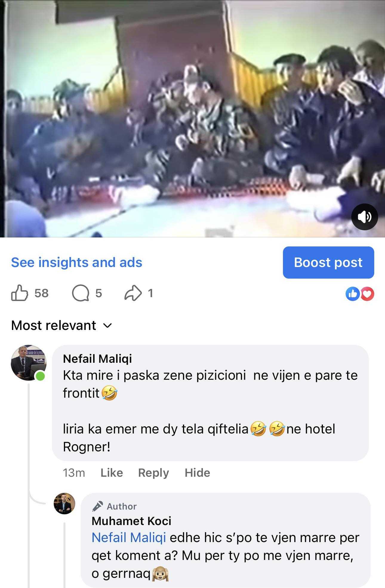
Task: Tap the video to pause playback
Action: (192, 119)
